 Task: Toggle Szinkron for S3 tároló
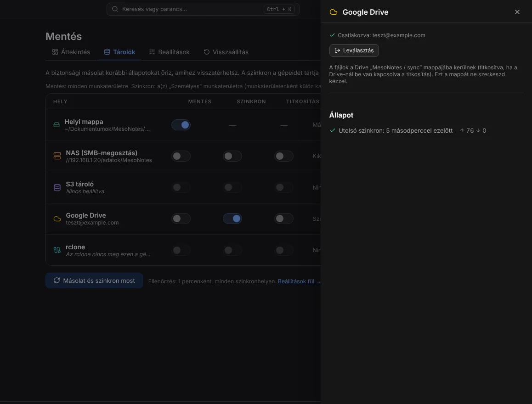pyautogui.click(x=232, y=187)
